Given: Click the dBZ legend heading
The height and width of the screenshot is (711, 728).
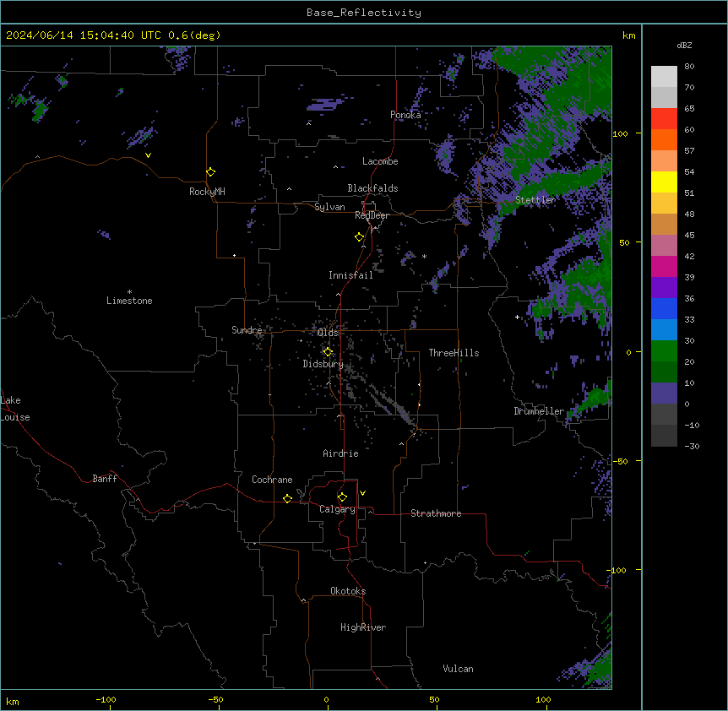Looking at the screenshot, I should point(684,45).
